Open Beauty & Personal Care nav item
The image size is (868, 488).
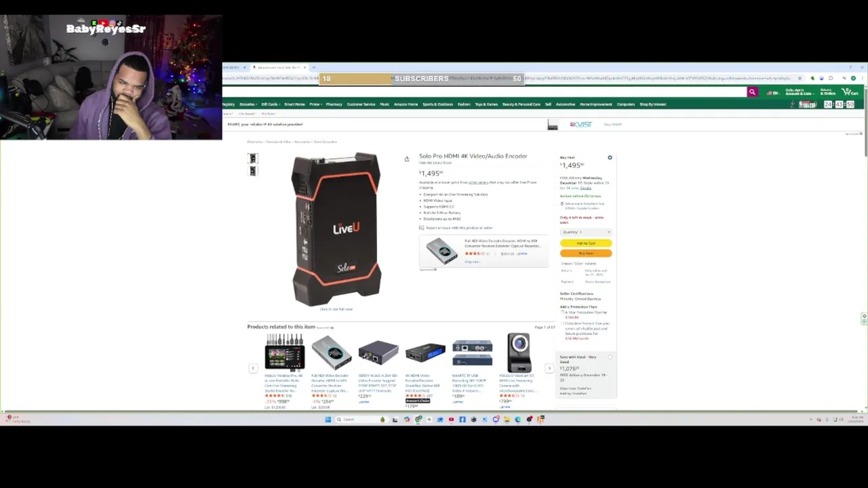521,104
